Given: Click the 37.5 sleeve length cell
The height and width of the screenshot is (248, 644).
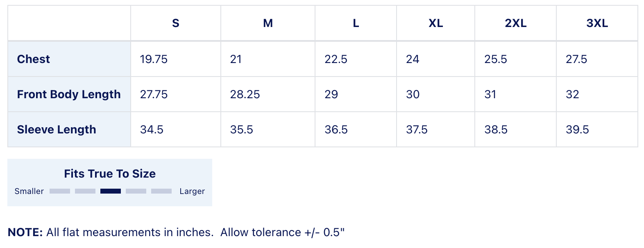Looking at the screenshot, I should 417,130.
